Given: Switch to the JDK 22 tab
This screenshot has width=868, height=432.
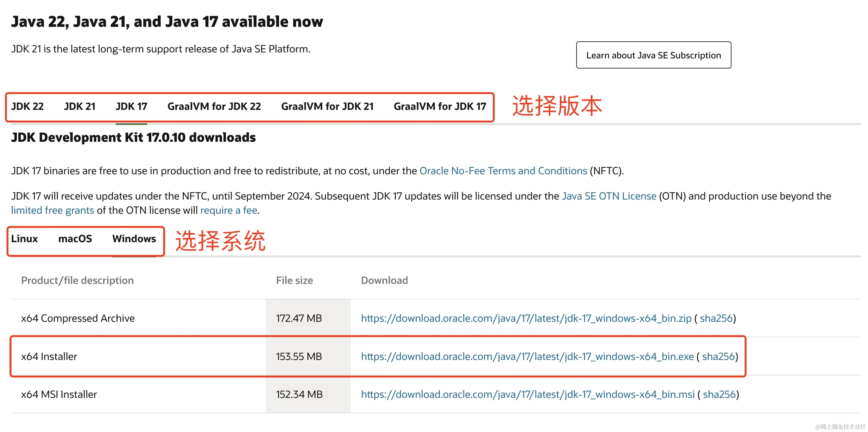Looking at the screenshot, I should click(27, 106).
